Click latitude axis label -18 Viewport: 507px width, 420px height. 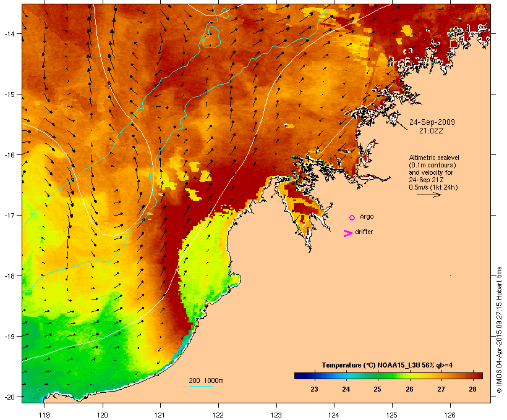(9, 276)
